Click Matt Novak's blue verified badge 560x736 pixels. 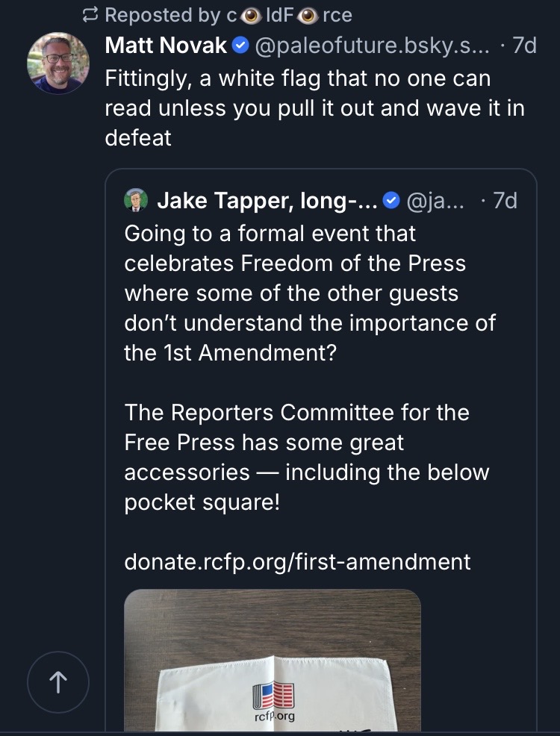coord(240,46)
